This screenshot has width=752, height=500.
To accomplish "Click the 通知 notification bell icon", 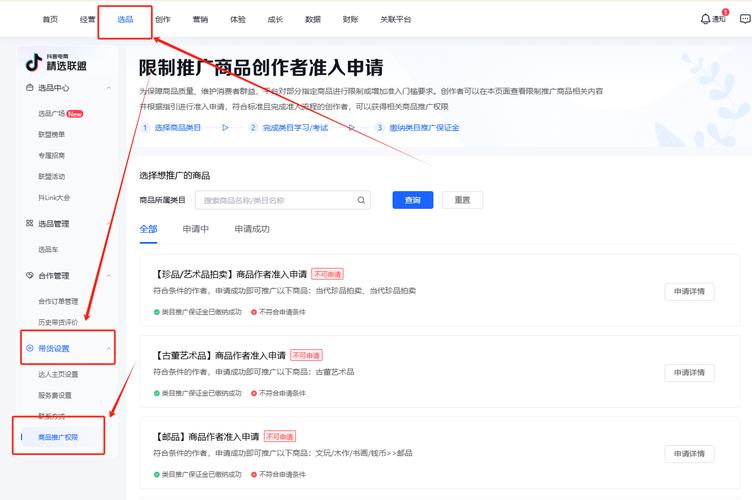I will click(x=705, y=19).
